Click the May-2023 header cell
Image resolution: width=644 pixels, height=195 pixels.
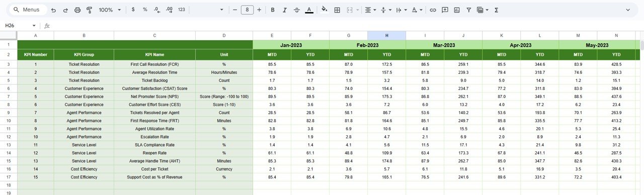click(597, 45)
